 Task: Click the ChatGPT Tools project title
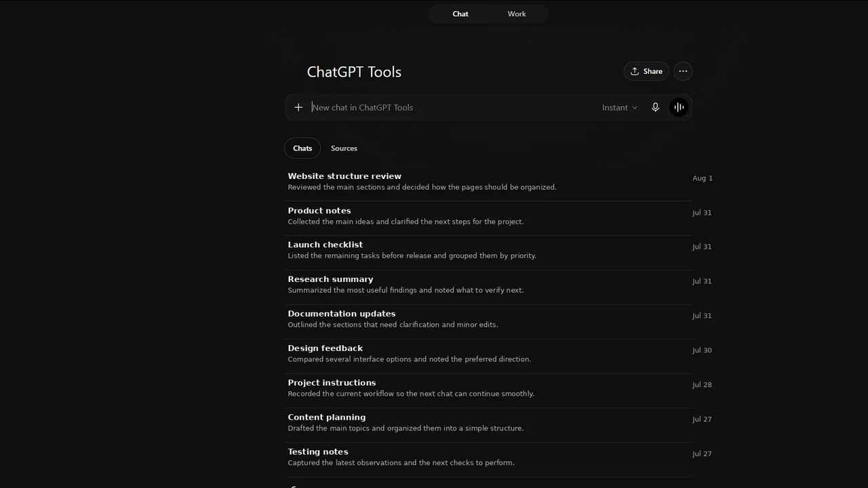[354, 71]
